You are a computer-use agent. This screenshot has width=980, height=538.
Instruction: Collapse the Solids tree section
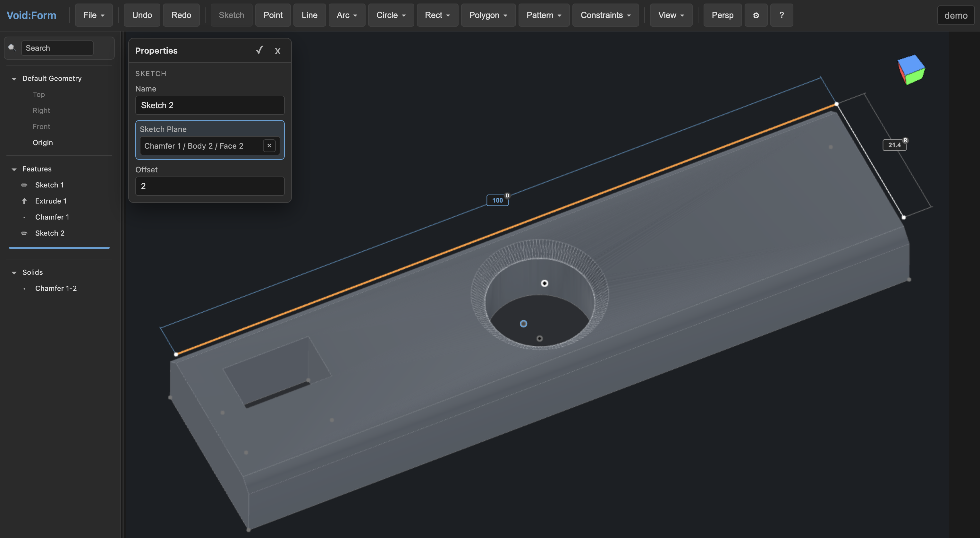pyautogui.click(x=14, y=273)
